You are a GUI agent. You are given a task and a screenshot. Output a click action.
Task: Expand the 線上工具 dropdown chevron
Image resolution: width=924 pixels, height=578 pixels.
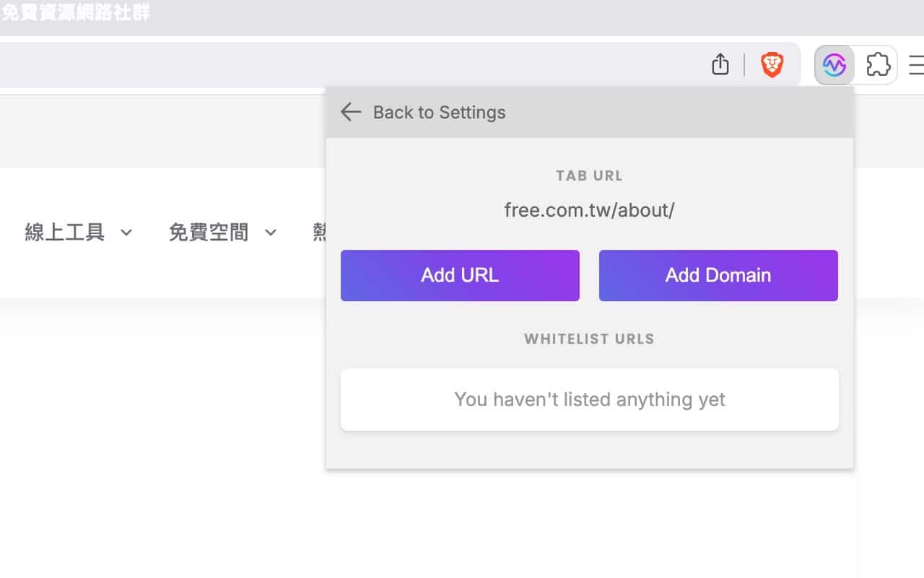click(x=126, y=233)
